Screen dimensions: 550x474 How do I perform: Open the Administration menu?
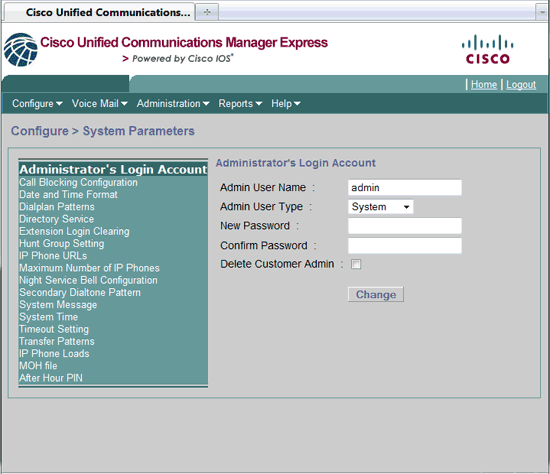173,104
